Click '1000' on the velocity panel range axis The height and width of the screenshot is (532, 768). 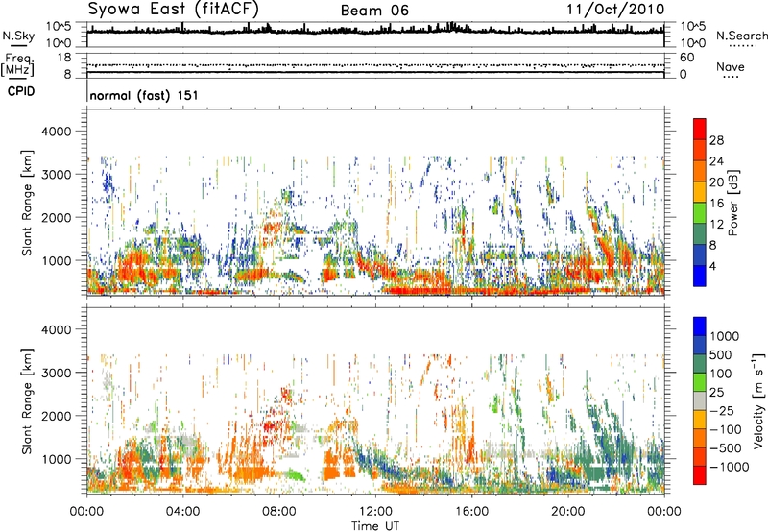pyautogui.click(x=56, y=459)
